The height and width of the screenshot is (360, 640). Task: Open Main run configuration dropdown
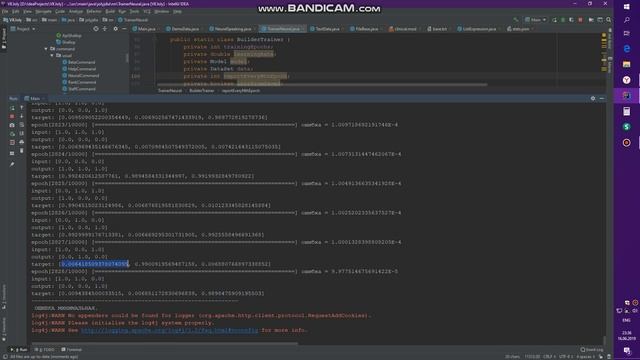click(x=536, y=20)
